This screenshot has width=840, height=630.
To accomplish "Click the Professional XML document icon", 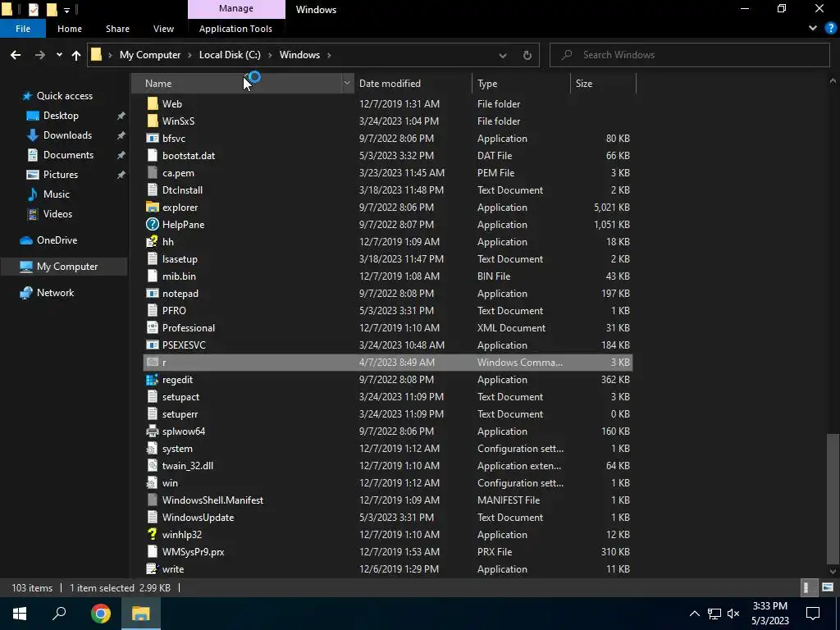I will (x=152, y=328).
